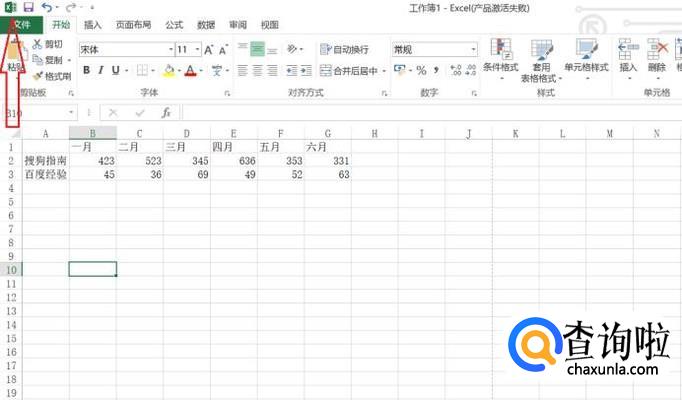Open fill color dropdown arrow
The height and width of the screenshot is (400, 682).
pos(179,70)
